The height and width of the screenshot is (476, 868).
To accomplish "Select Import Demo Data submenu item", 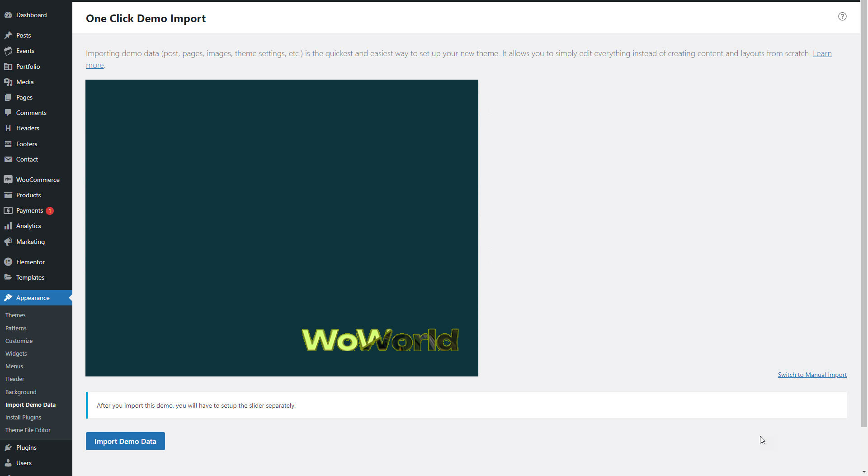I will [x=30, y=405].
